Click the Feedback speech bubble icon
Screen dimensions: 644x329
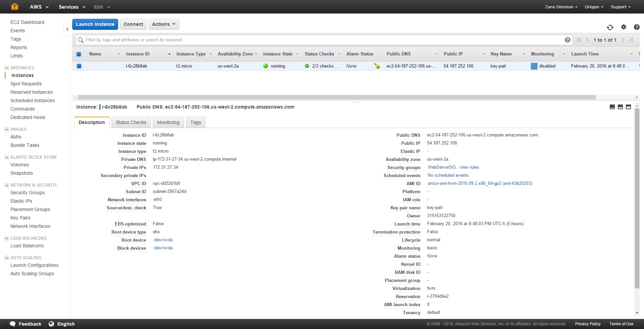coord(13,324)
